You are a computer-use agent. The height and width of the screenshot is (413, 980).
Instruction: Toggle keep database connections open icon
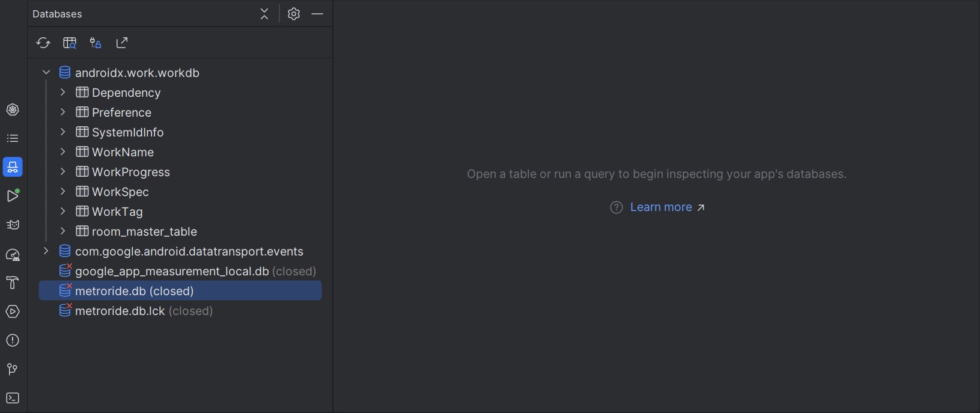(96, 43)
